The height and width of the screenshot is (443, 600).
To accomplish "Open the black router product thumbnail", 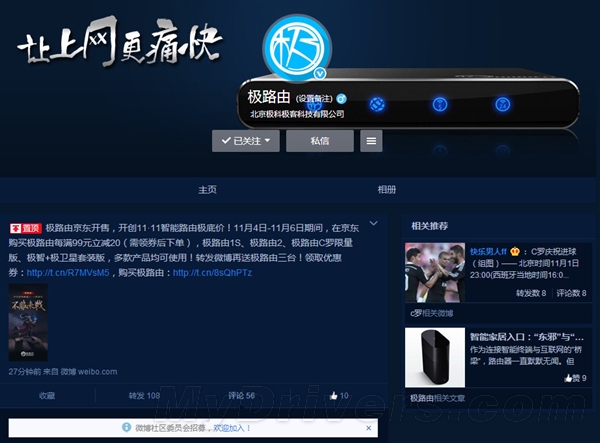I will (435, 357).
